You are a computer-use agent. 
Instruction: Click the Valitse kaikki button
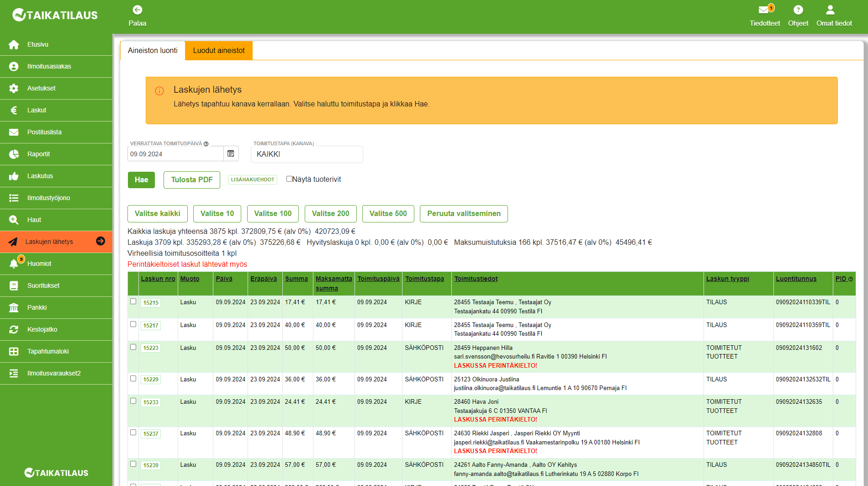pos(158,214)
